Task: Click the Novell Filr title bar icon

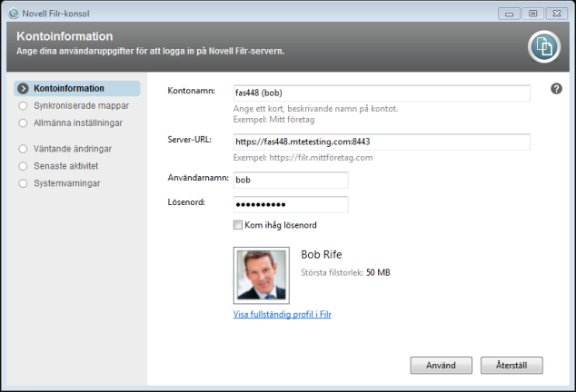Action: pyautogui.click(x=11, y=12)
